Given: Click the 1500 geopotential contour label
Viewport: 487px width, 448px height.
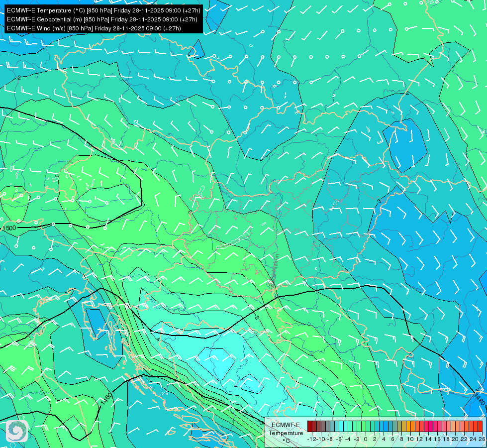Looking at the screenshot, I should (9, 228).
